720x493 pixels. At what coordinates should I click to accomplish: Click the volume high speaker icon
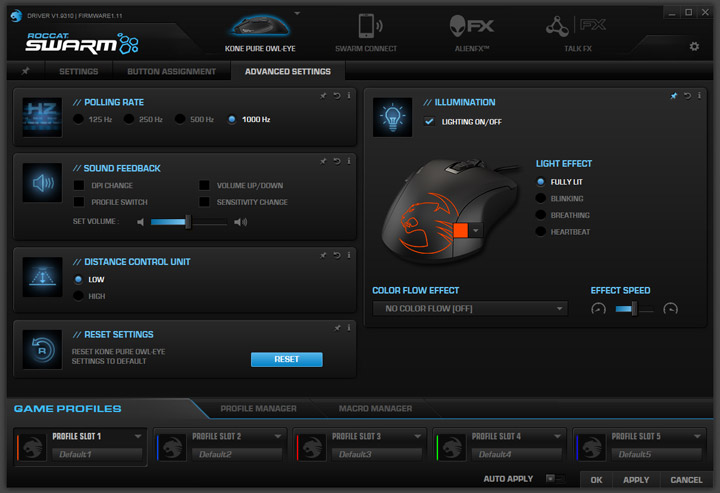pyautogui.click(x=241, y=222)
